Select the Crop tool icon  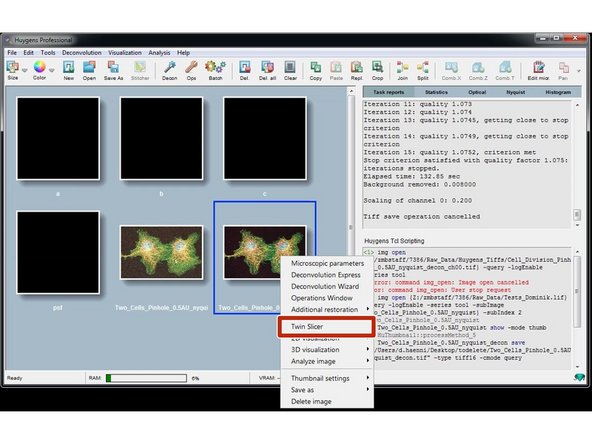377,70
